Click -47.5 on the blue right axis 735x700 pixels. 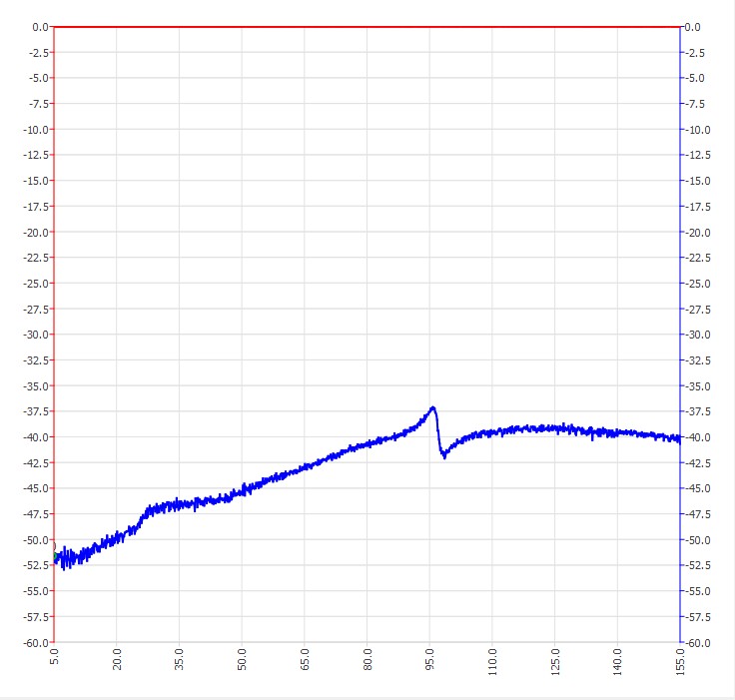[698, 514]
